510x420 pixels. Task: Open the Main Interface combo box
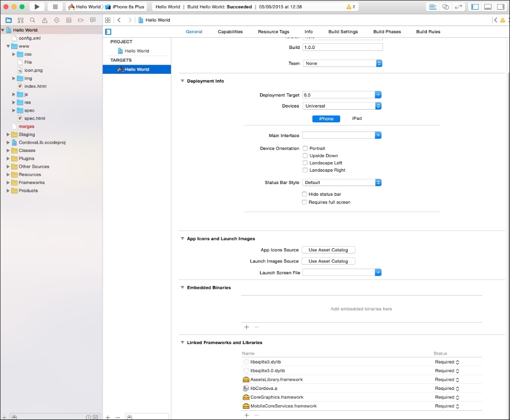click(378, 135)
